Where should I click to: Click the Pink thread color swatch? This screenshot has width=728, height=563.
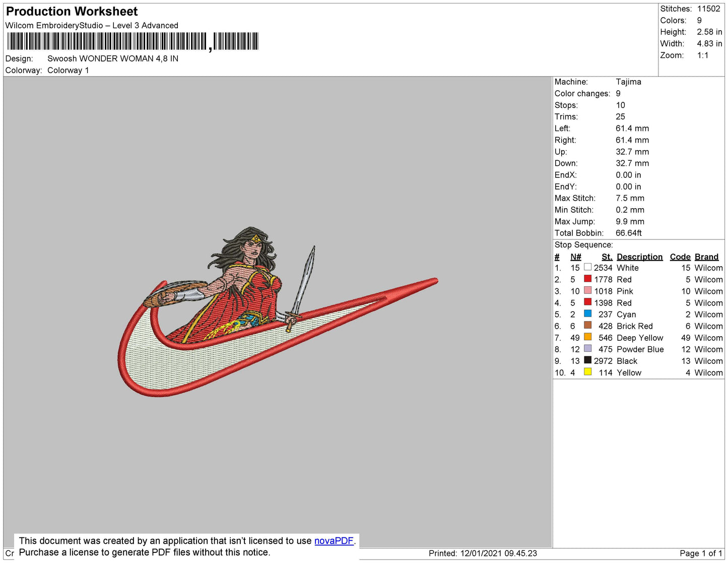pos(587,290)
